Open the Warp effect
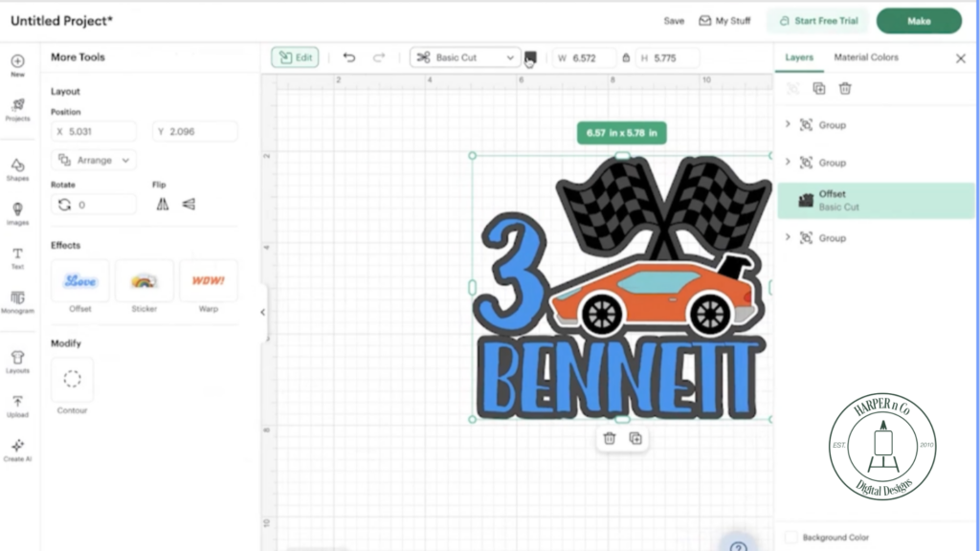Viewport: 980px width, 551px height. tap(209, 282)
